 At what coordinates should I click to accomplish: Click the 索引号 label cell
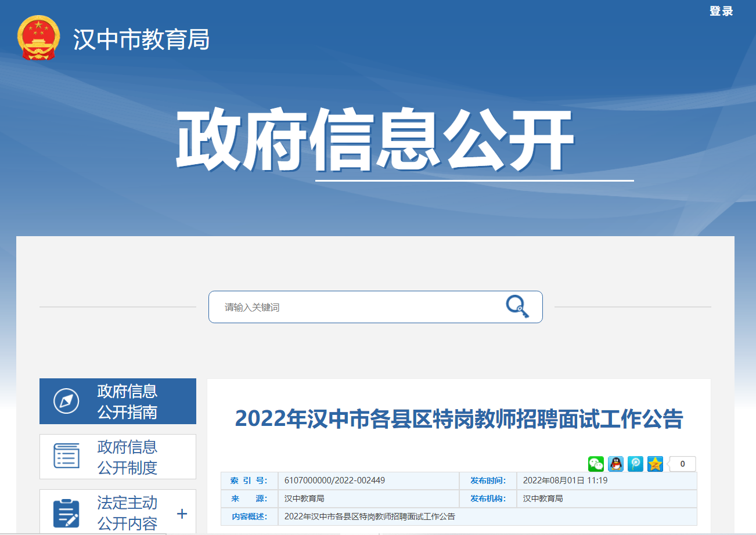pos(249,480)
